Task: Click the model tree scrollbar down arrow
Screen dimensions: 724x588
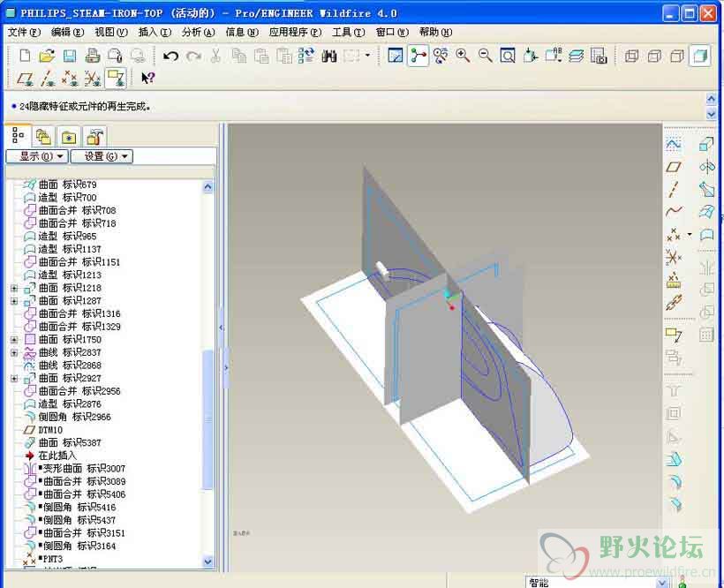Action: click(x=207, y=562)
